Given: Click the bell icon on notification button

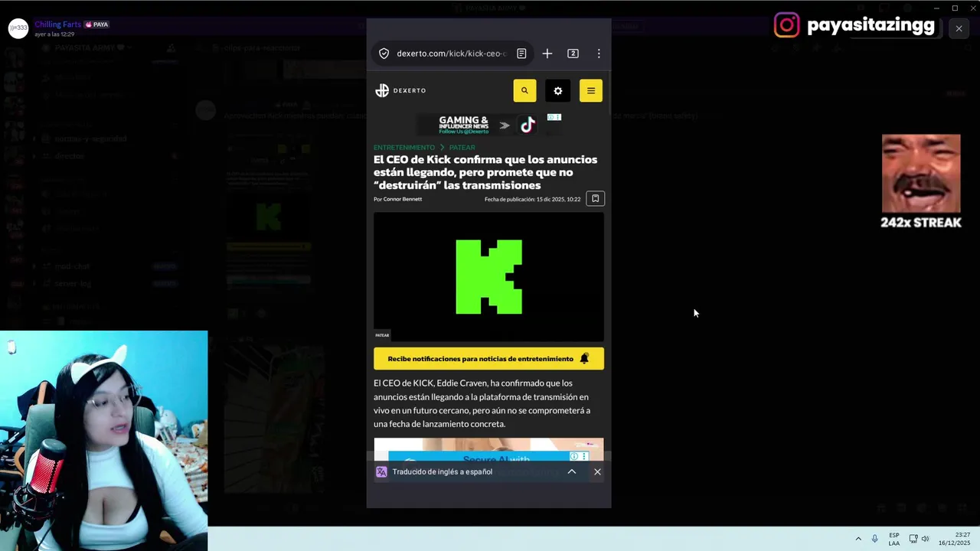Looking at the screenshot, I should (584, 359).
